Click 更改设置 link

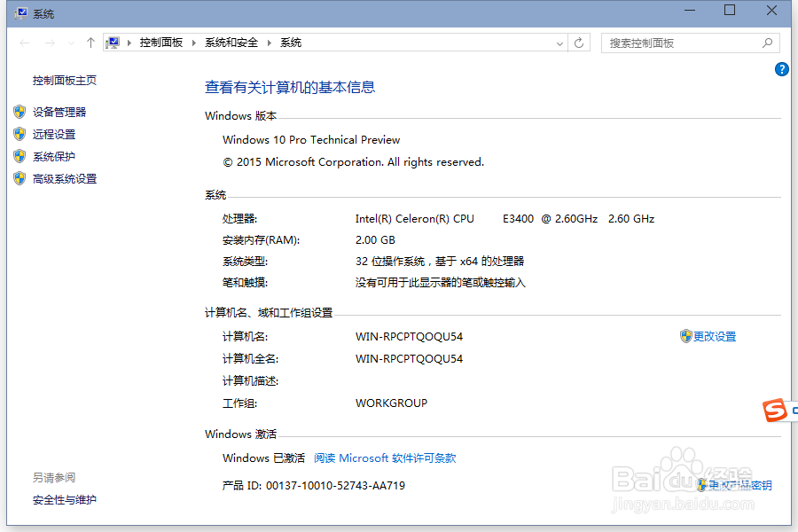pos(715,337)
